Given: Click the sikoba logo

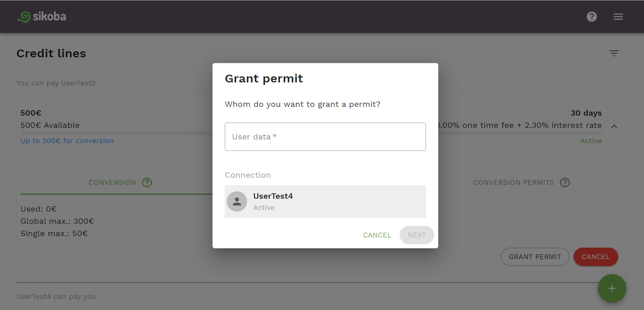Looking at the screenshot, I should coord(41,17).
